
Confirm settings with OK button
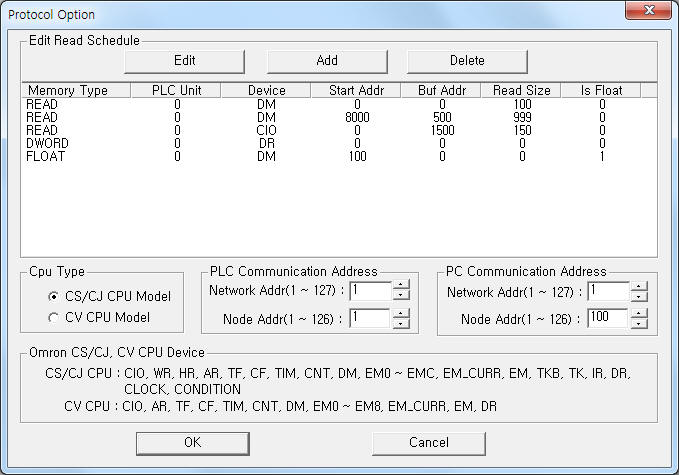193,443
